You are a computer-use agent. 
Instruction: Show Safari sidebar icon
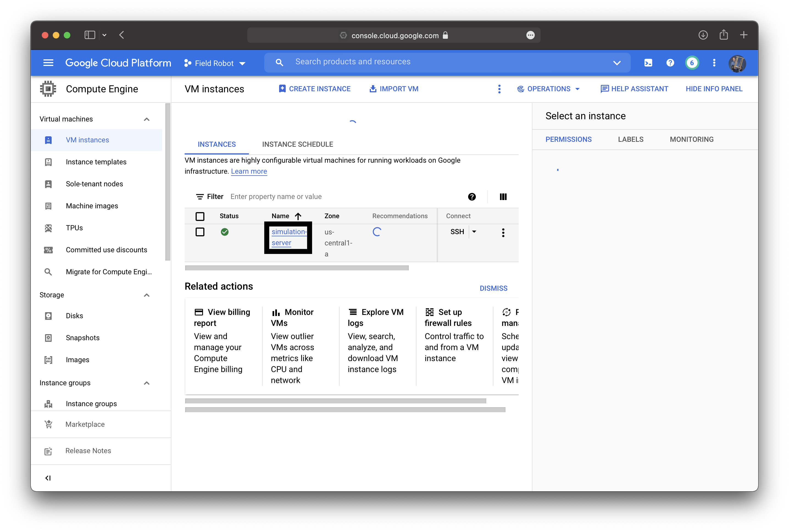[x=90, y=35]
